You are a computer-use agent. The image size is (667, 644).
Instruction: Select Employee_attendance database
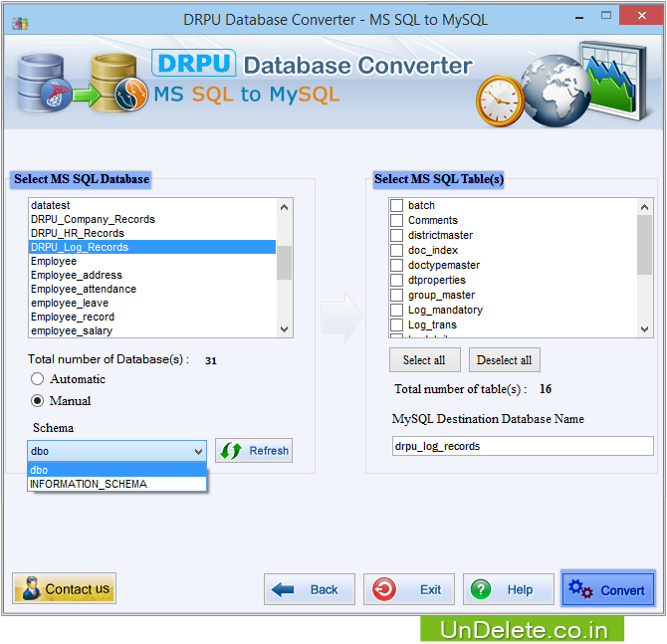pyautogui.click(x=152, y=289)
